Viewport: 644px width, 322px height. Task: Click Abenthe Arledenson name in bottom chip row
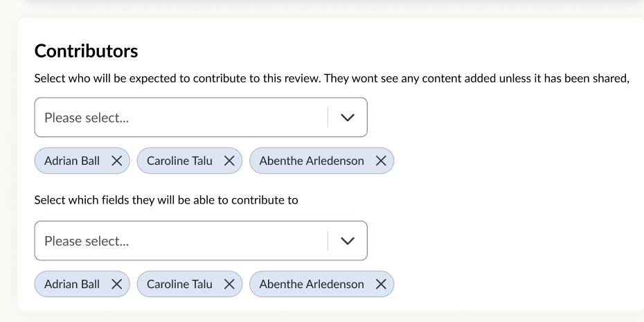coord(312,284)
